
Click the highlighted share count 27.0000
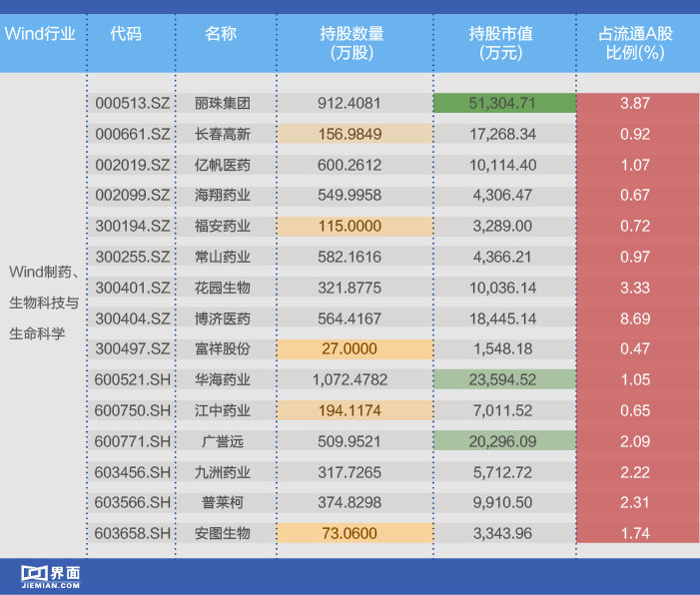coord(354,348)
